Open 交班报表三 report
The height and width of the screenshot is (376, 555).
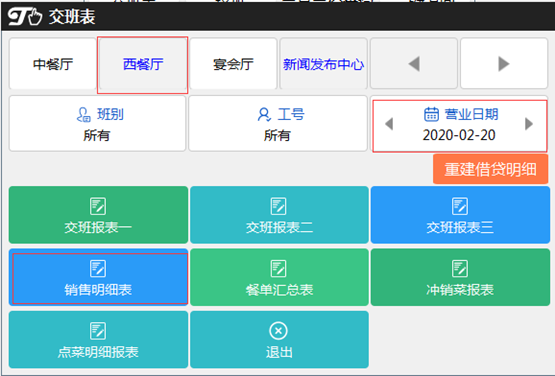point(460,215)
